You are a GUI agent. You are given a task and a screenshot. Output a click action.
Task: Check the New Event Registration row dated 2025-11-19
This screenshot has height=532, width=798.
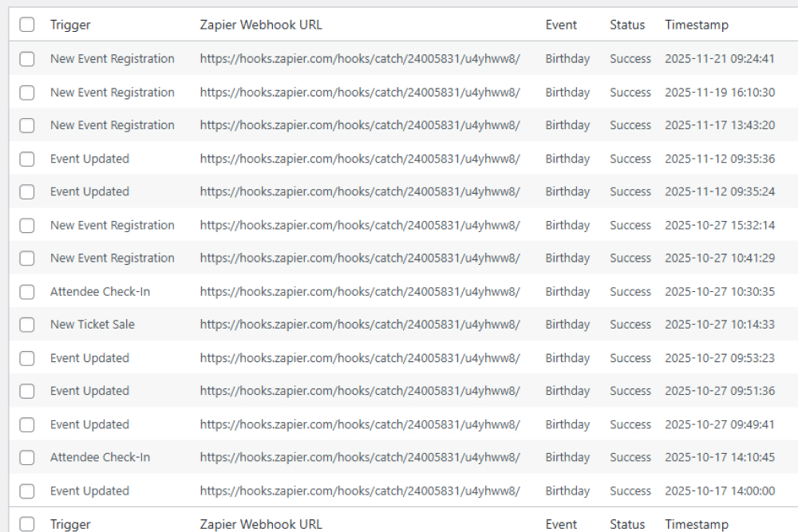point(26,92)
